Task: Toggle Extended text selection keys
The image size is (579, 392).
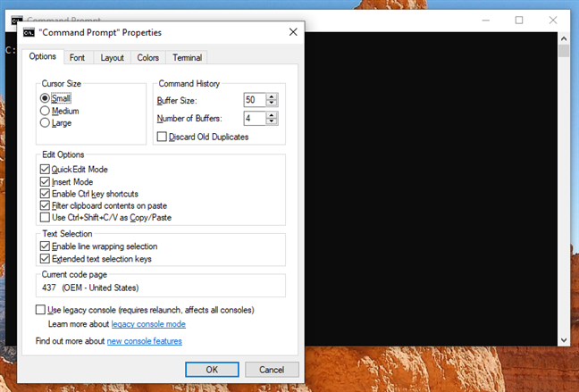Action: [x=45, y=259]
